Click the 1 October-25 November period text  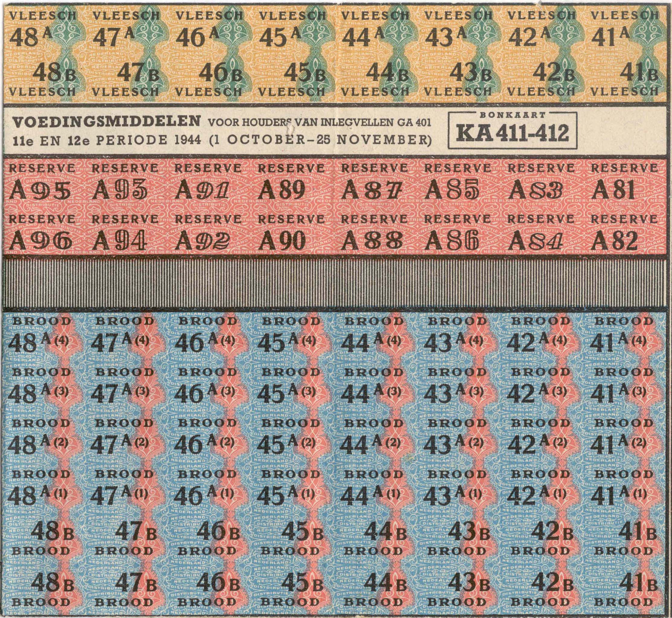(319, 140)
